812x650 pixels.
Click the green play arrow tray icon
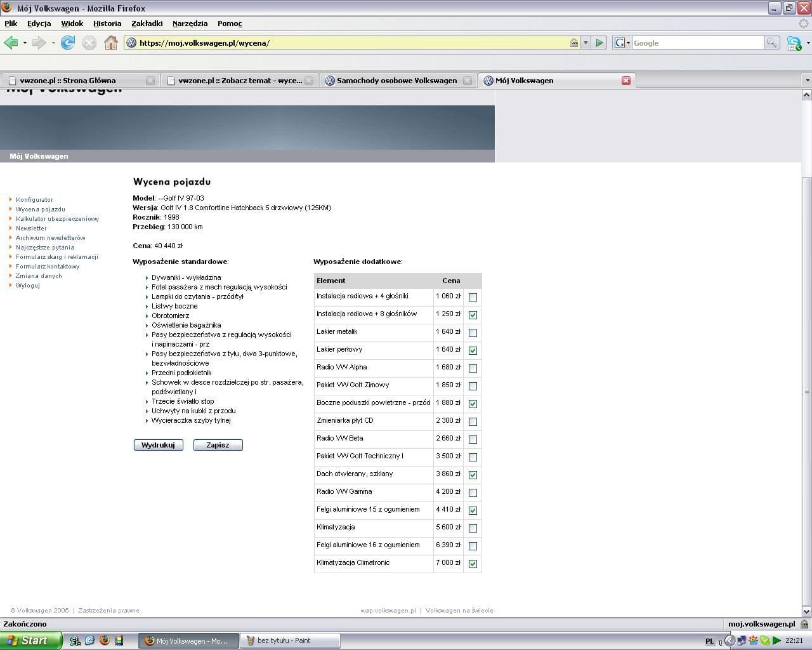click(x=776, y=640)
